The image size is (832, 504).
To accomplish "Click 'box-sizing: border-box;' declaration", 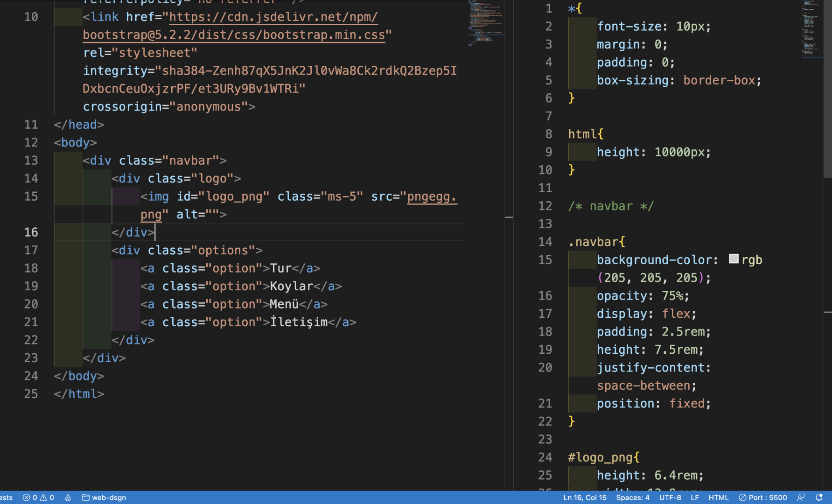I will coord(679,80).
